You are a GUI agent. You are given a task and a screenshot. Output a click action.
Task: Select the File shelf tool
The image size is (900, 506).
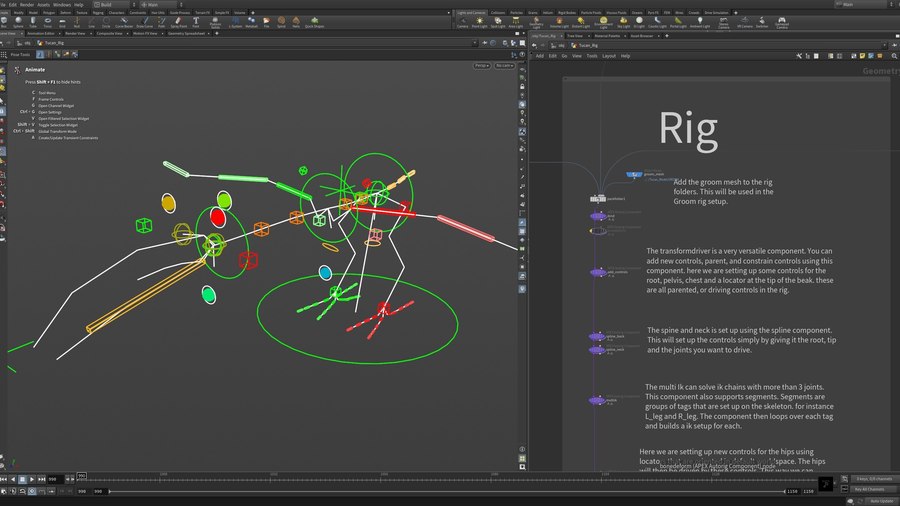click(266, 22)
